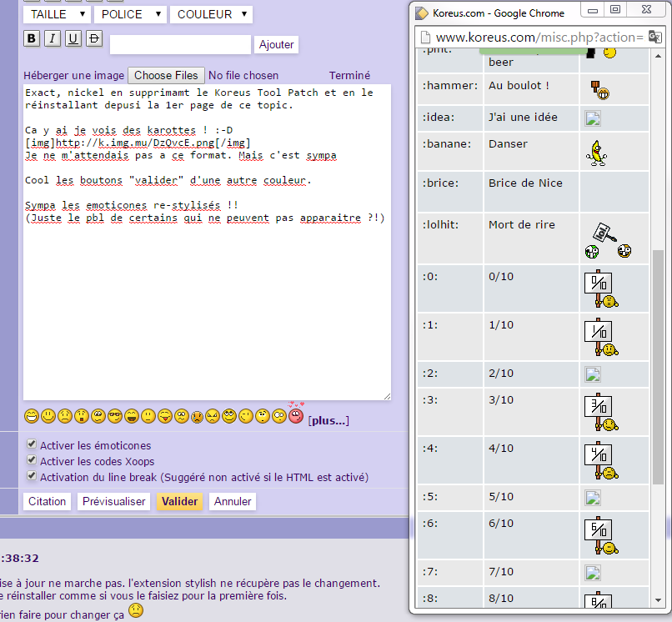Image resolution: width=672 pixels, height=622 pixels.
Task: Disable the line break activation checkbox
Action: pos(32,476)
